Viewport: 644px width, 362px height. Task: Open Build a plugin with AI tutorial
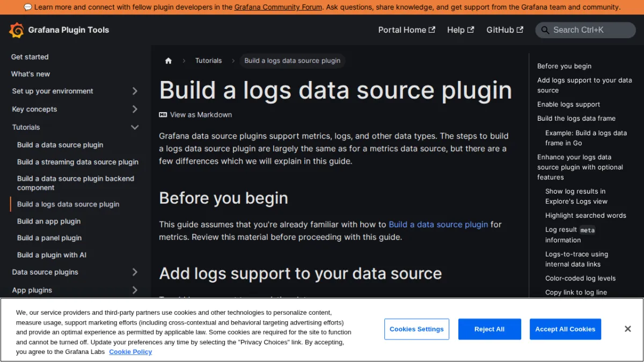point(52,255)
